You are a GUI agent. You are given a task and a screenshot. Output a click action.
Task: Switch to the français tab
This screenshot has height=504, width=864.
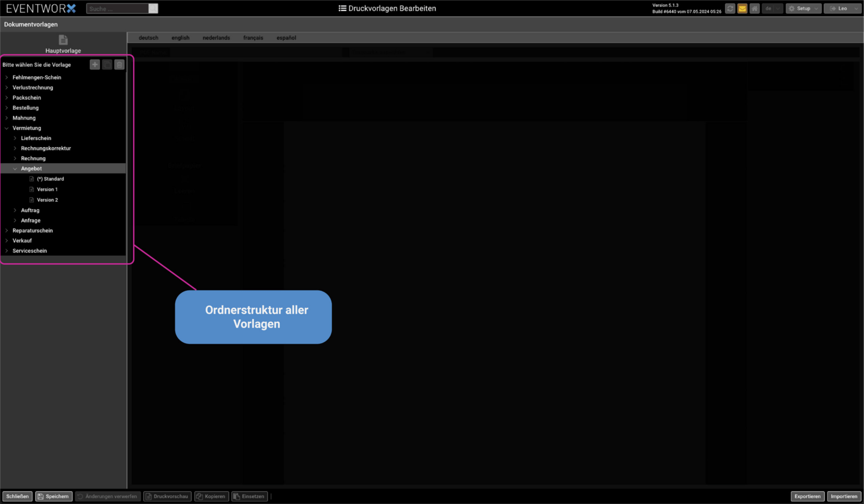click(x=253, y=38)
